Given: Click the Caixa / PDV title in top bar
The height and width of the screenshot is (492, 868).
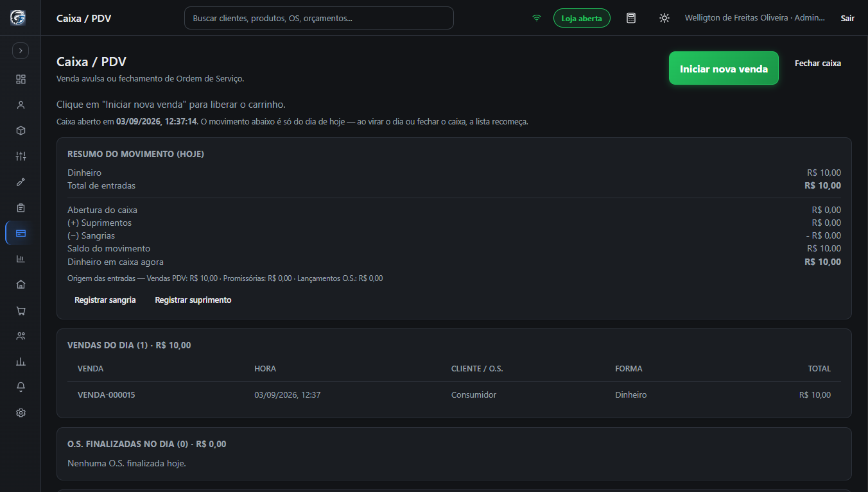Looking at the screenshot, I should tap(84, 18).
